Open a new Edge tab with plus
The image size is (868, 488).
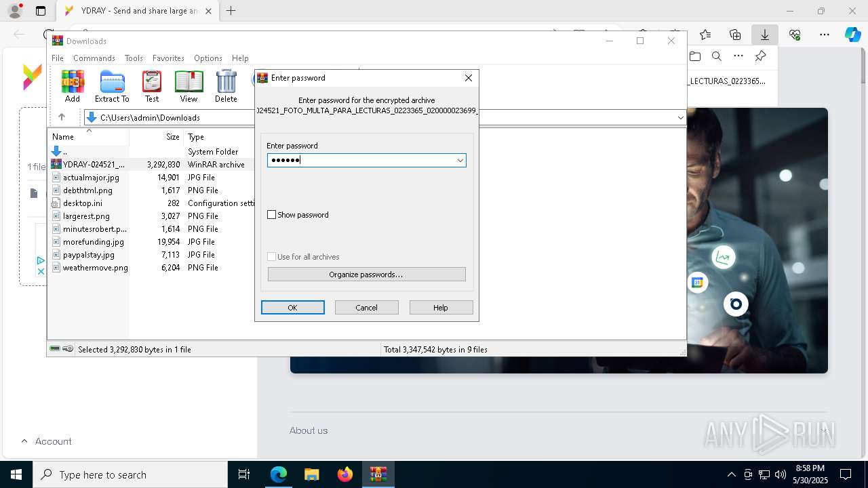click(x=231, y=11)
